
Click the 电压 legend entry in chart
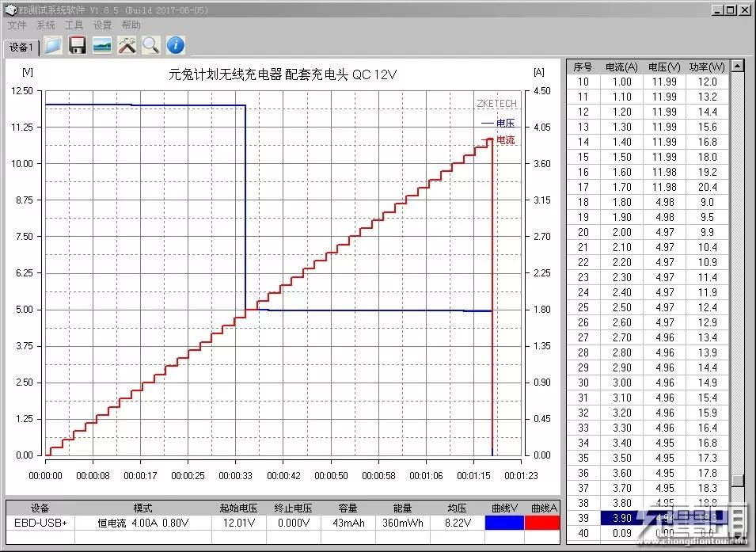pyautogui.click(x=498, y=123)
